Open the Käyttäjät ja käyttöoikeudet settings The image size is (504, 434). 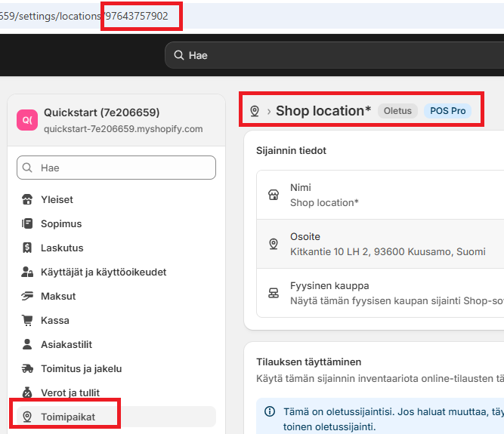pos(104,272)
